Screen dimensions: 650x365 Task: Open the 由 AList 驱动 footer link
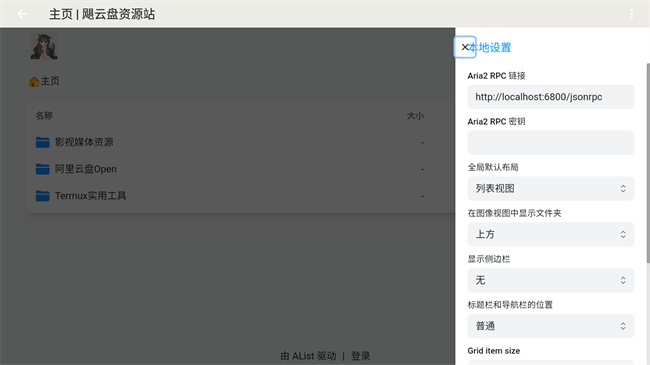point(308,356)
